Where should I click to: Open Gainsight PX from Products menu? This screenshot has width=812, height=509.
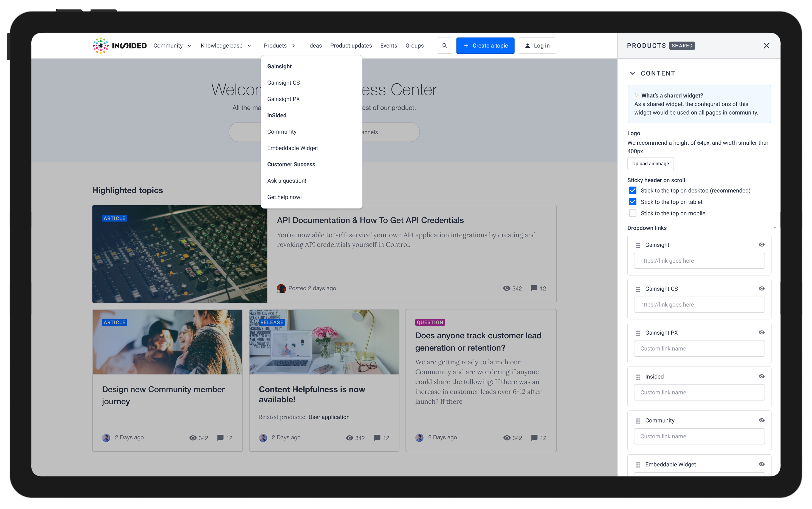point(283,99)
